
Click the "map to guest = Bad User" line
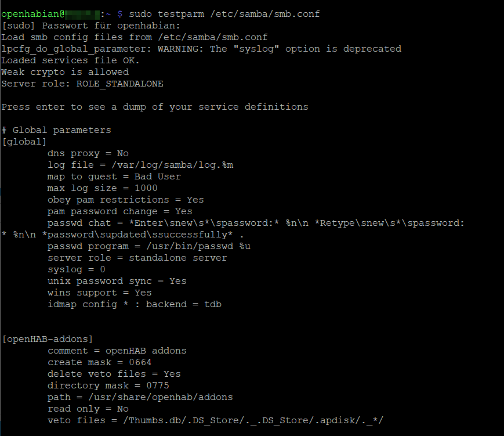[x=114, y=176]
